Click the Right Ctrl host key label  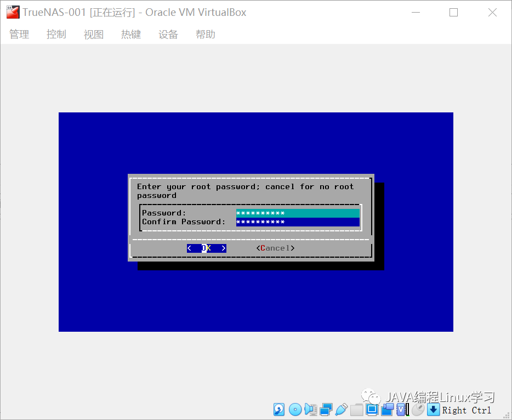click(x=467, y=410)
